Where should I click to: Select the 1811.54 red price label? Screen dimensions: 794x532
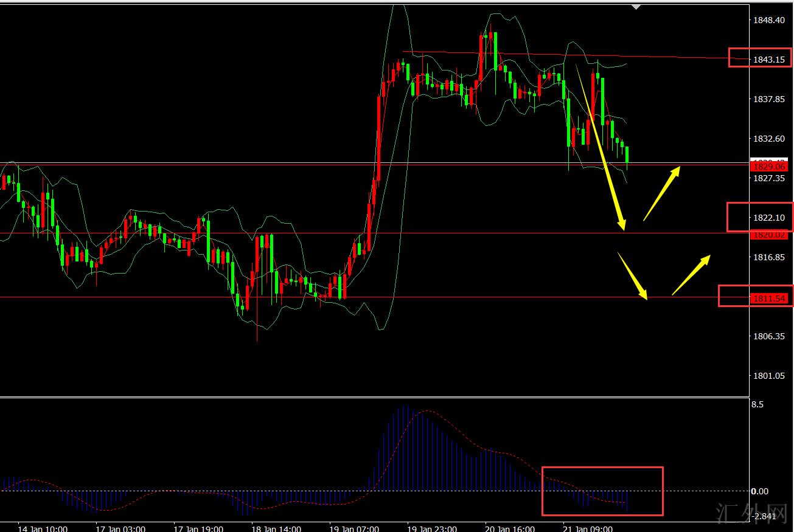(x=769, y=298)
